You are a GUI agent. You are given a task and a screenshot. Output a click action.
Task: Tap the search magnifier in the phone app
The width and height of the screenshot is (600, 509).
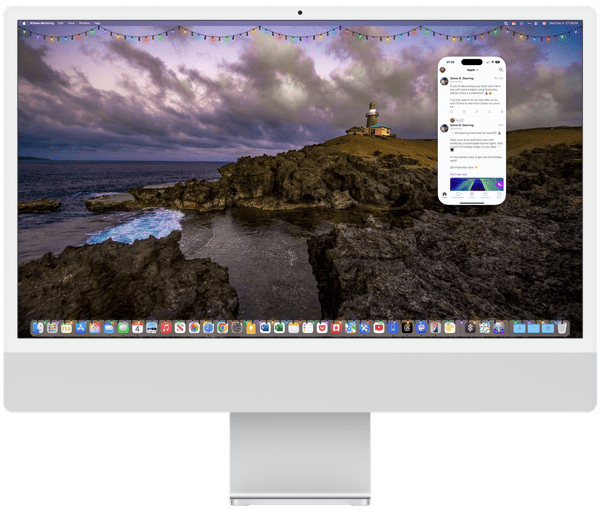click(501, 70)
